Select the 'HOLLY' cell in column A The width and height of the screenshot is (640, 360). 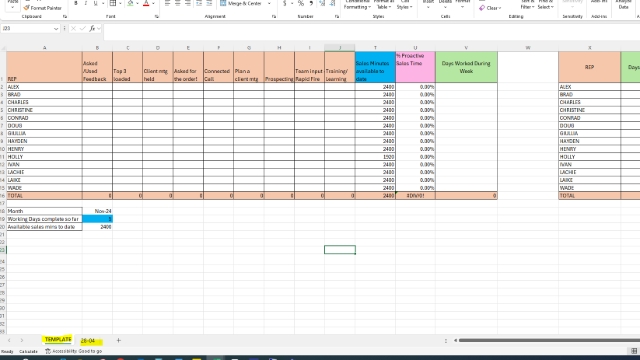click(44, 157)
